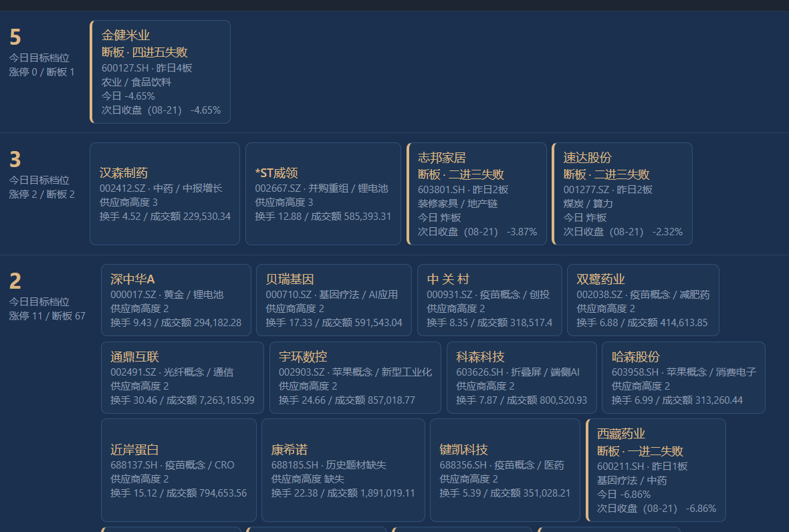Click the "603626.SH · 折叠屏 / 端侧AI" line
This screenshot has width=789, height=532.
tap(518, 372)
